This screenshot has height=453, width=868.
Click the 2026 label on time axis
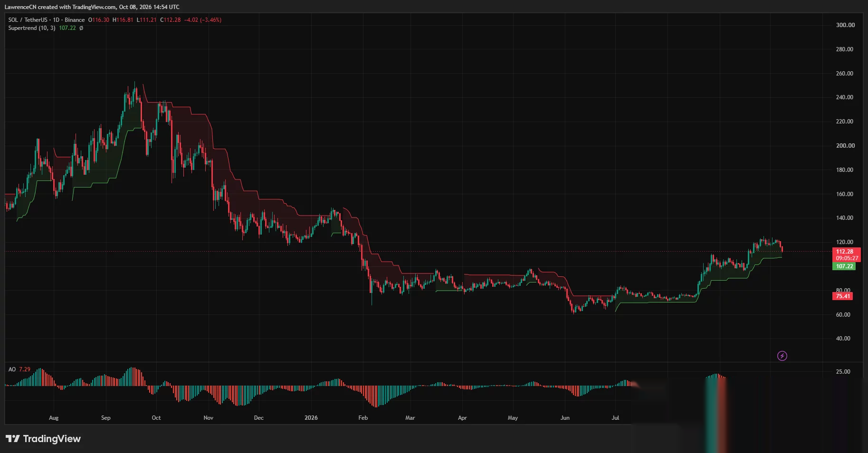(311, 418)
